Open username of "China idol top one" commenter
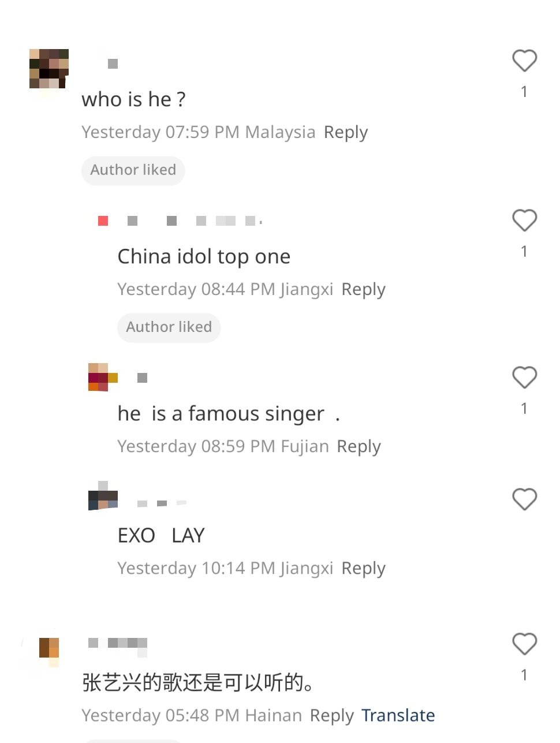This screenshot has height=743, width=560. click(x=180, y=221)
